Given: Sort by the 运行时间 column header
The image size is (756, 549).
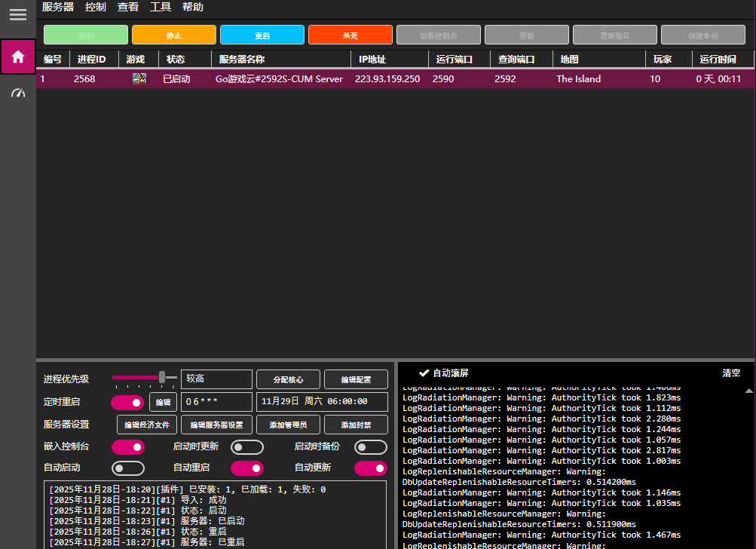Looking at the screenshot, I should click(723, 60).
